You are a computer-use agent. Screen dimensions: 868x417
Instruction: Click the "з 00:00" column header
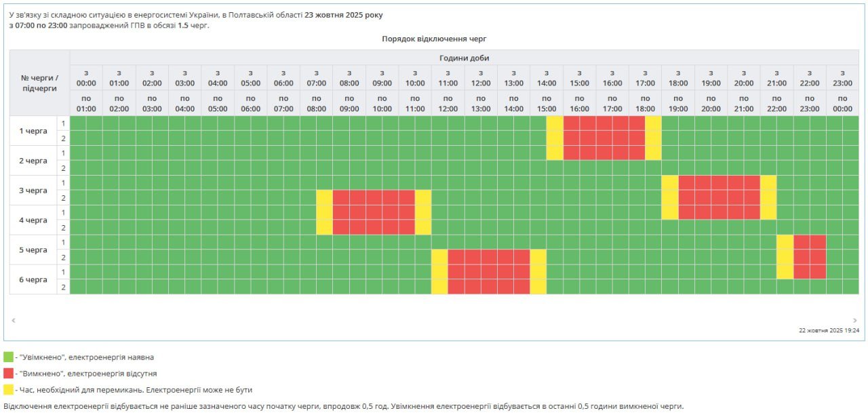(86, 78)
